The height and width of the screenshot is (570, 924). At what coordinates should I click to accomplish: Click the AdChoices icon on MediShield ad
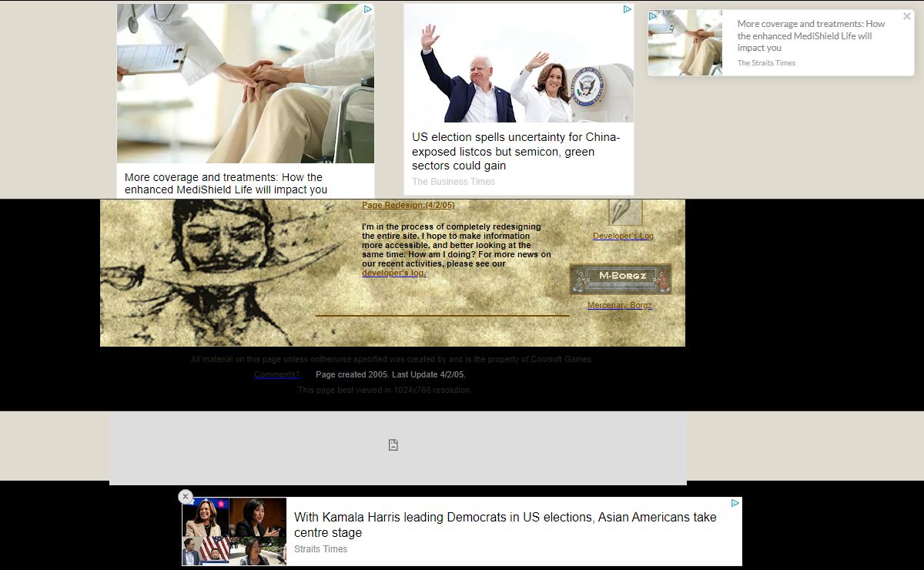tap(368, 9)
